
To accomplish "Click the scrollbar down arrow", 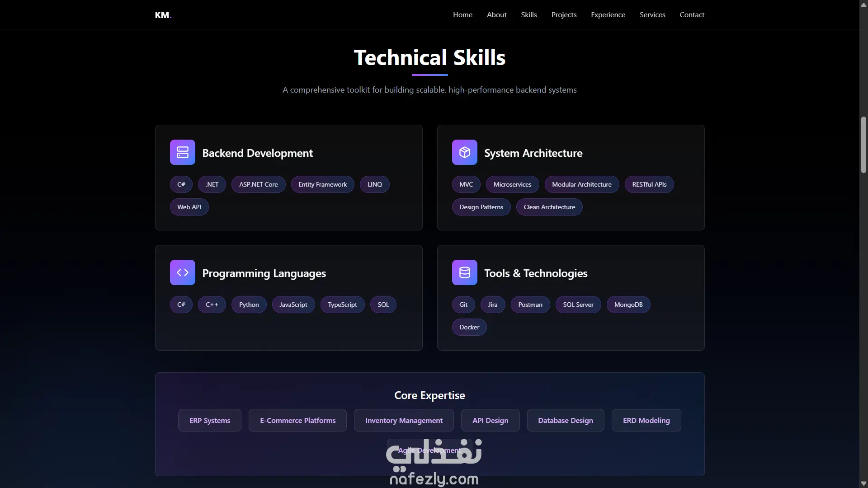I will (863, 483).
